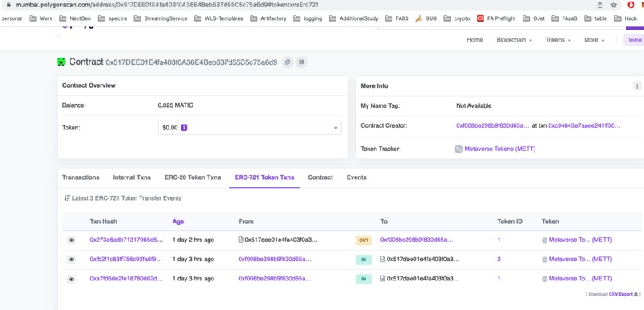Screen dimensions: 644x310
Task: Switch to the Transactions tab
Action: point(81,177)
